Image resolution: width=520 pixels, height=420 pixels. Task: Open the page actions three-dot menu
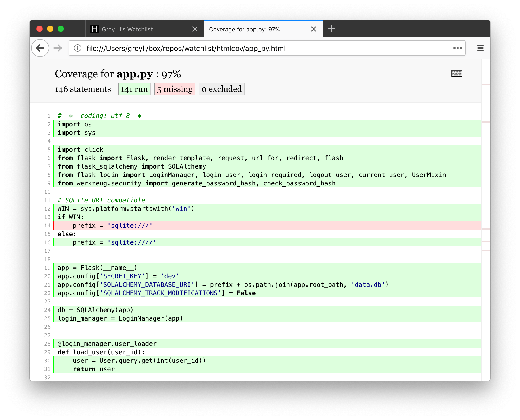pyautogui.click(x=457, y=48)
